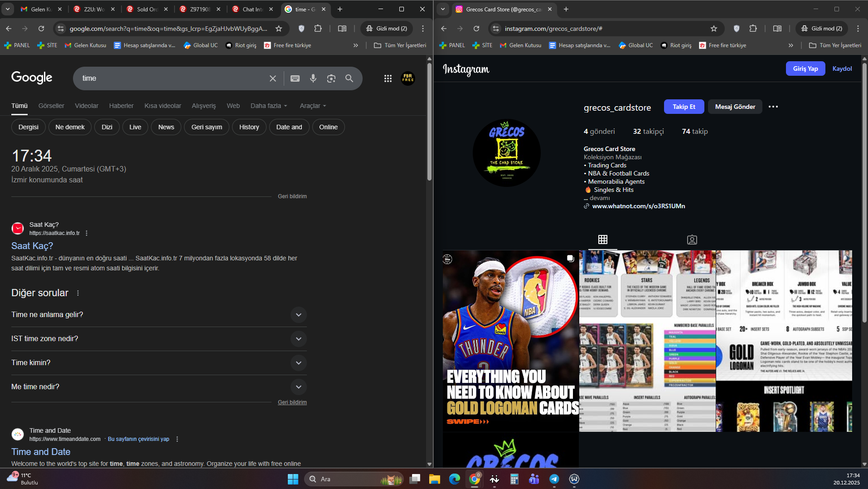
Task: Open the whatnot.com profile link
Action: (x=639, y=206)
